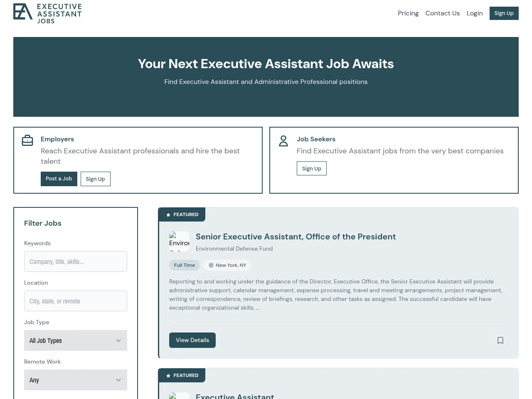View details of Senior Executive Assistant job
Viewport: 532px width, 399px height.
pos(192,340)
